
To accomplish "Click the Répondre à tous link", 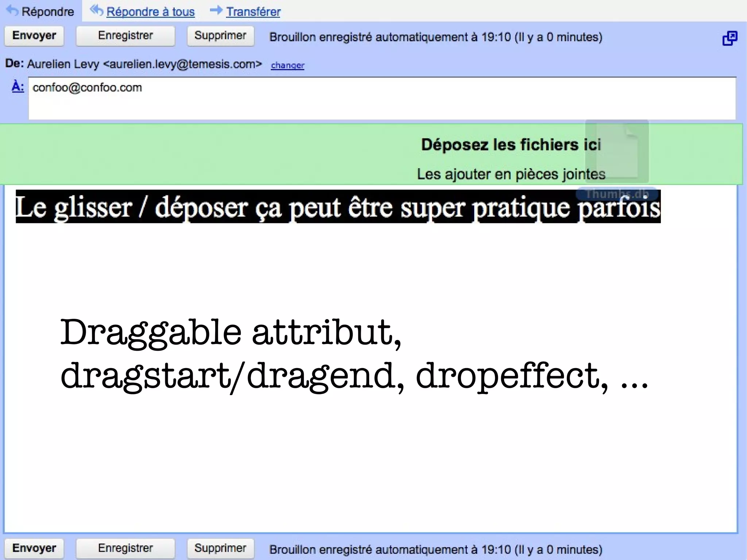I will (150, 12).
